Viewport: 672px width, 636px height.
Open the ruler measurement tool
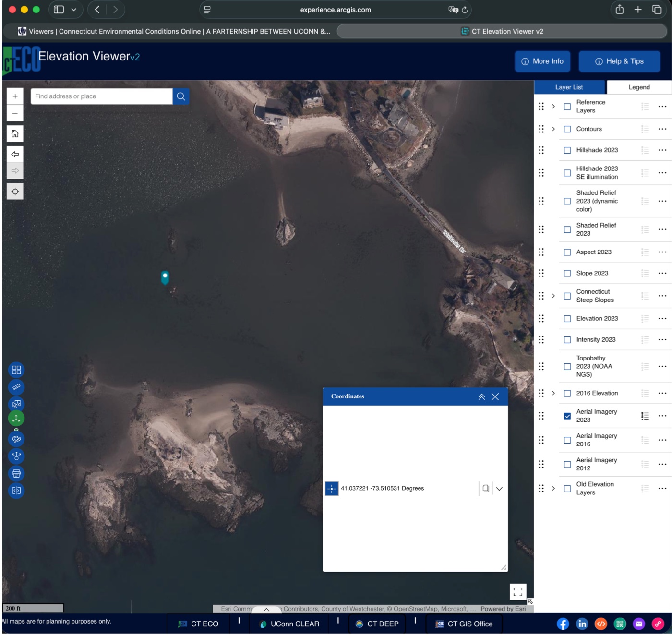(x=16, y=387)
